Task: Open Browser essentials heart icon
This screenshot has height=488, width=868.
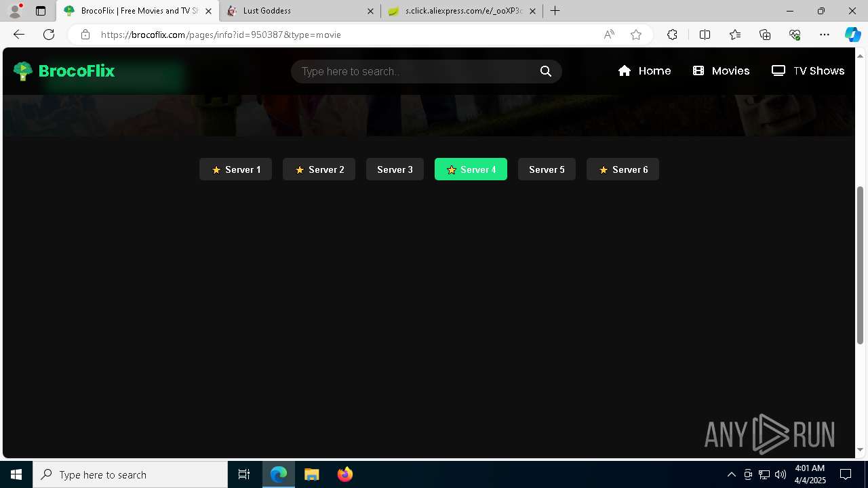Action: click(x=795, y=35)
